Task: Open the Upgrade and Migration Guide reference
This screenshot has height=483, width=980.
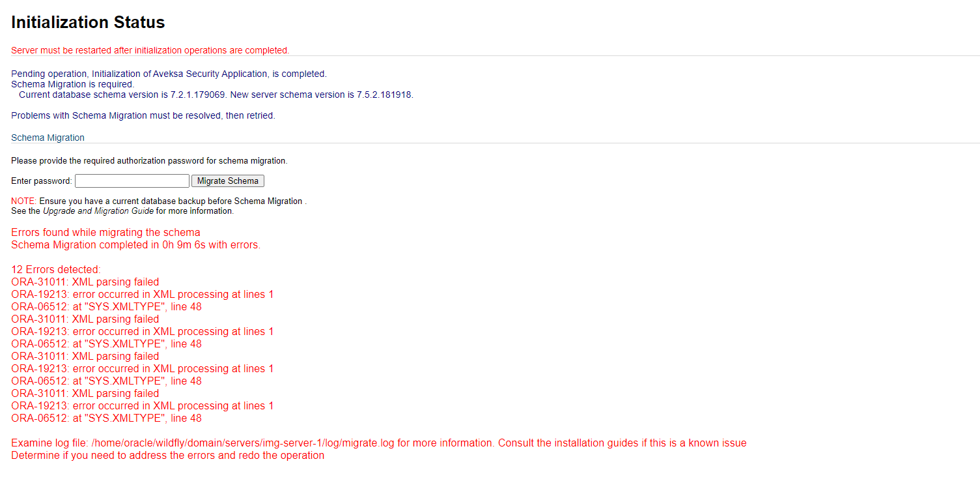Action: pyautogui.click(x=98, y=211)
